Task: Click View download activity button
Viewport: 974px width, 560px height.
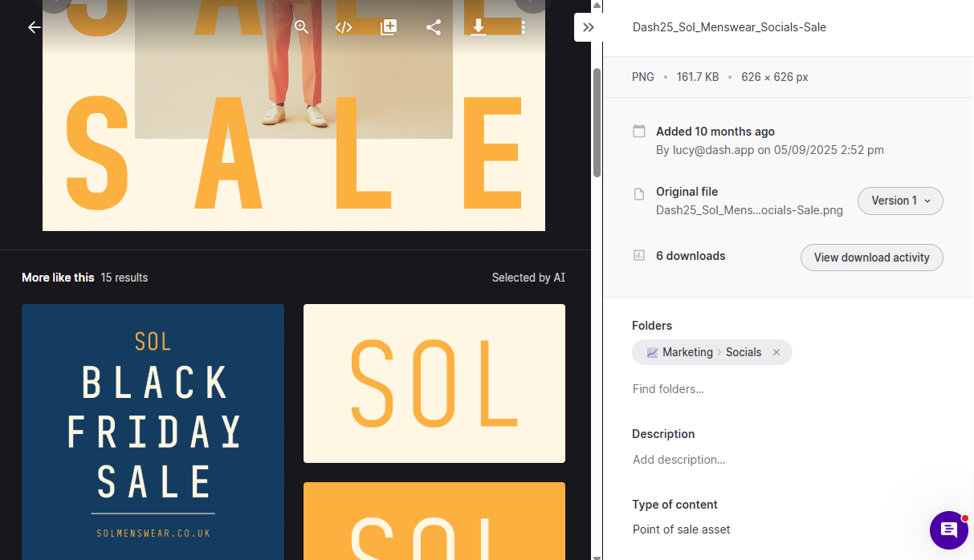Action: (871, 258)
